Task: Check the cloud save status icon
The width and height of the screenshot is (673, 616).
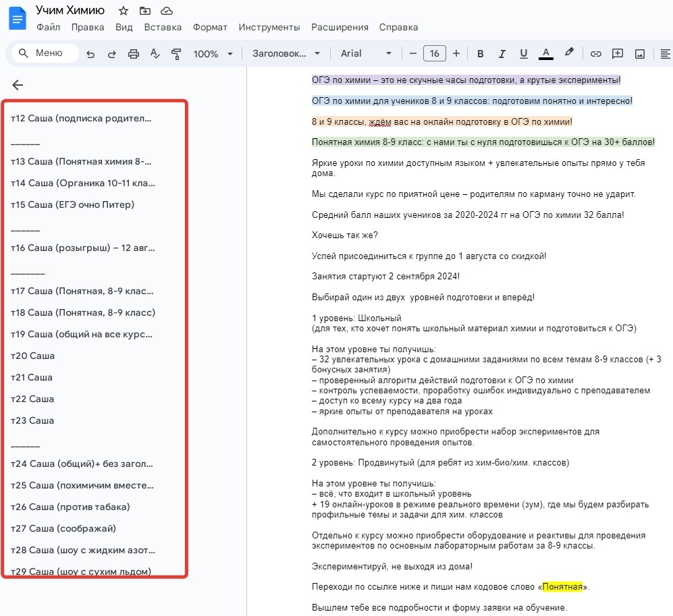Action: [x=167, y=11]
